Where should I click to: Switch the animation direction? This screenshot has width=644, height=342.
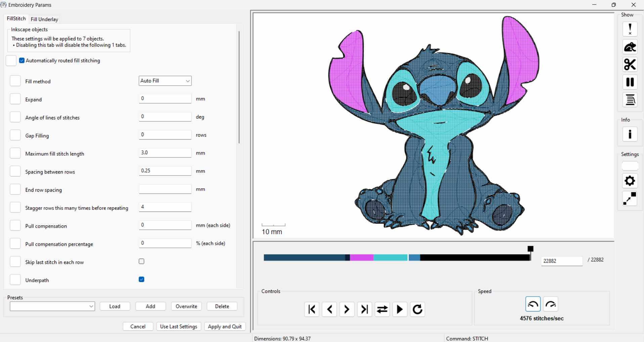click(x=382, y=309)
